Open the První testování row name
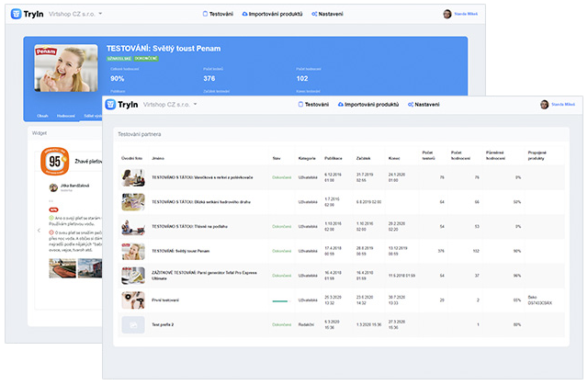The image size is (588, 385). (165, 300)
